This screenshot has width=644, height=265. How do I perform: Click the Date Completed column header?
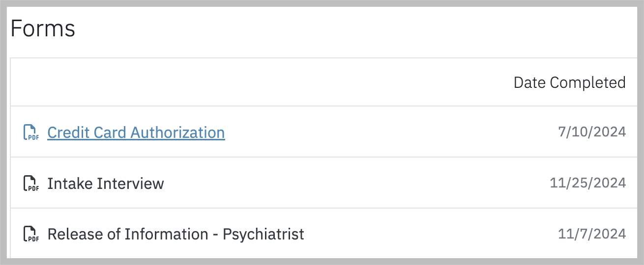point(570,82)
